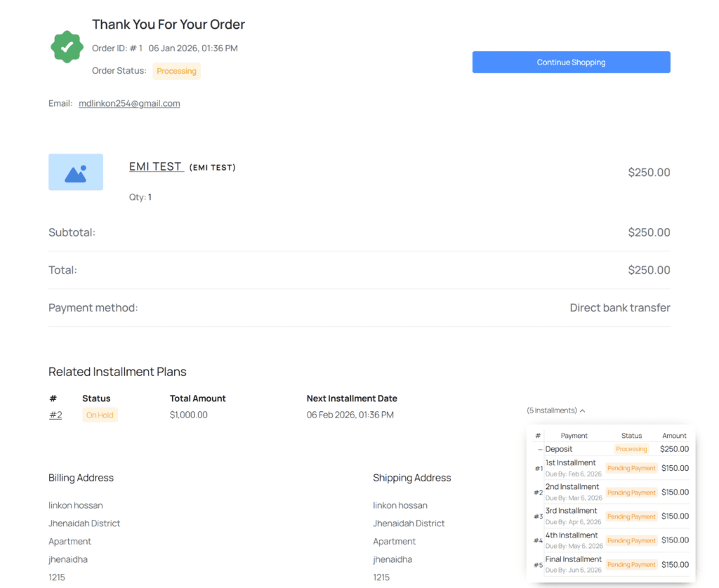Click the Processing badge on Deposit row

(631, 449)
